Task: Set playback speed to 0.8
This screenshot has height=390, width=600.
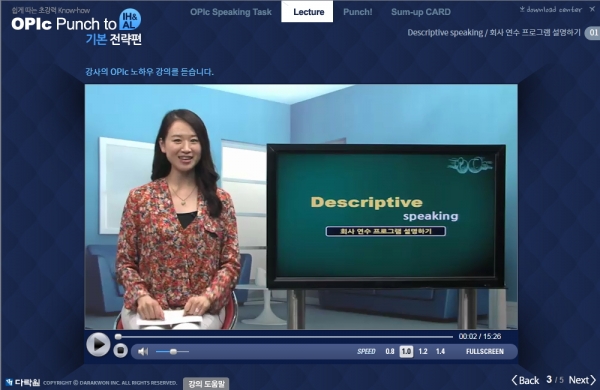Action: click(390, 351)
